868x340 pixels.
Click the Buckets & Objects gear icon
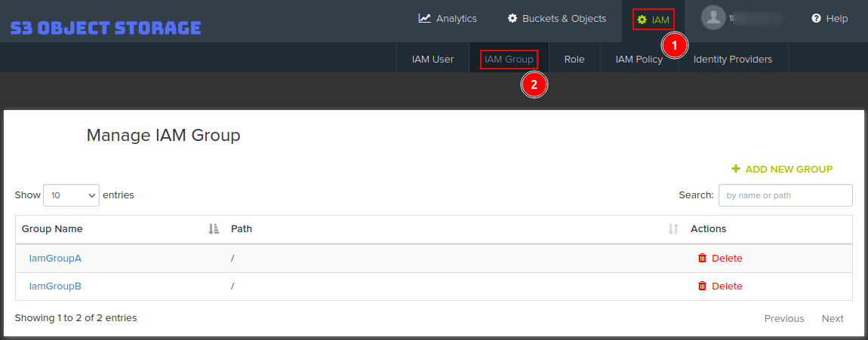click(512, 18)
